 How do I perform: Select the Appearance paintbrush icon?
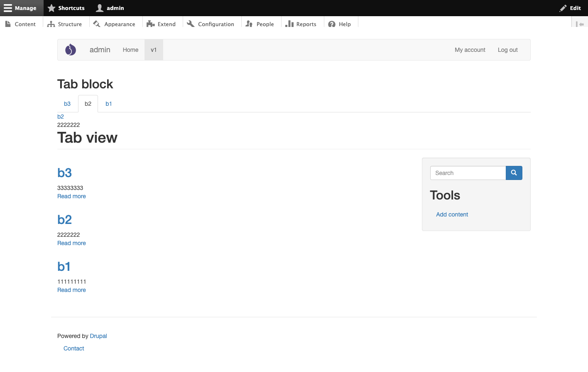click(97, 24)
